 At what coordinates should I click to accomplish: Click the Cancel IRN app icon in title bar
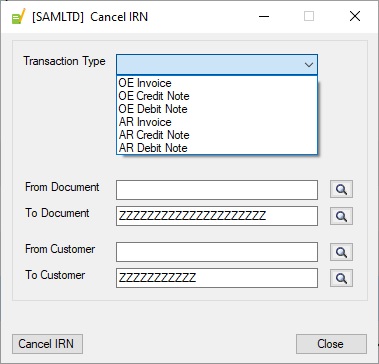pyautogui.click(x=18, y=17)
